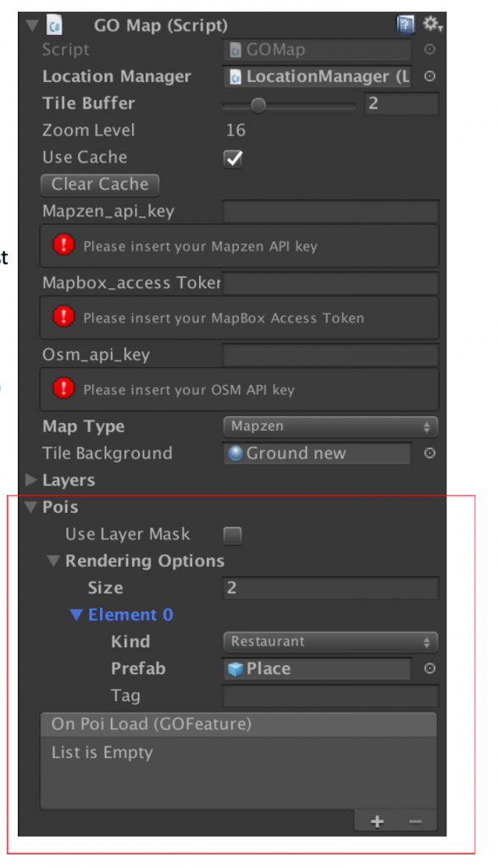This screenshot has height=868, width=498.
Task: Click the Mapzen API key warning icon
Action: click(64, 245)
